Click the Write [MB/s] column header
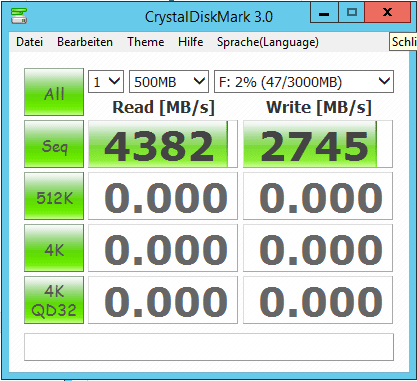The image size is (417, 381). [319, 107]
